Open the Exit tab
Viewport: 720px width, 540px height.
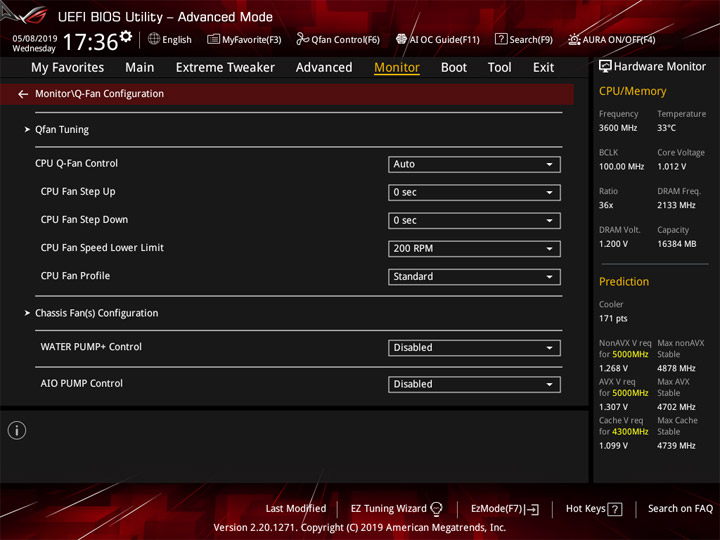543,68
